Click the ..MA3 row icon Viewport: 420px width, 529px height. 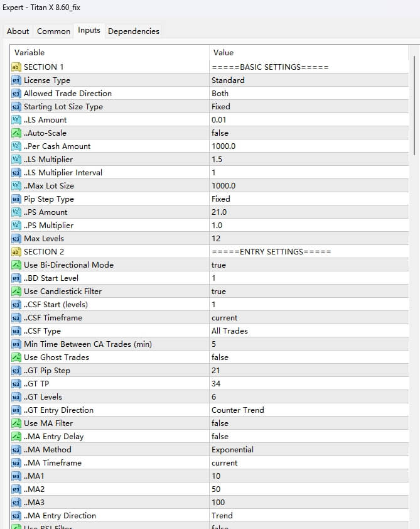click(x=16, y=503)
